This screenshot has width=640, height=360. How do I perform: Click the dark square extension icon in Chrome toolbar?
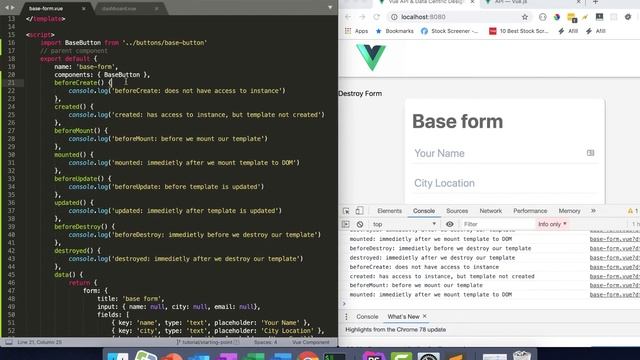[x=599, y=17]
